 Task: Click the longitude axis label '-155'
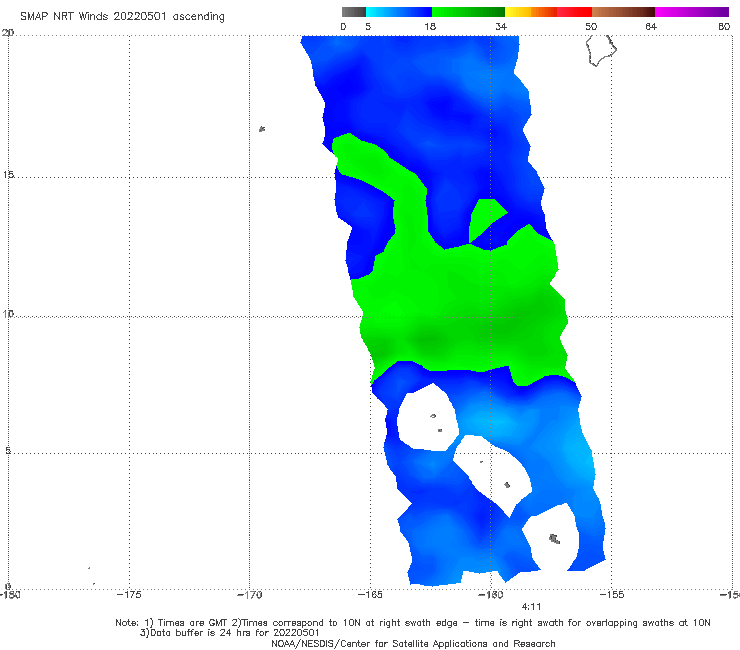[x=612, y=595]
